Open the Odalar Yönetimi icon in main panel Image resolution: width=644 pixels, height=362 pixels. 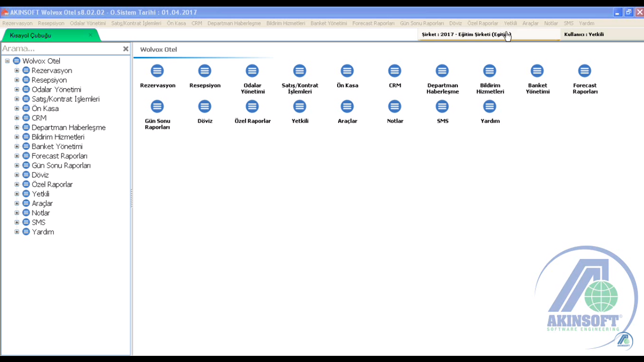[252, 71]
